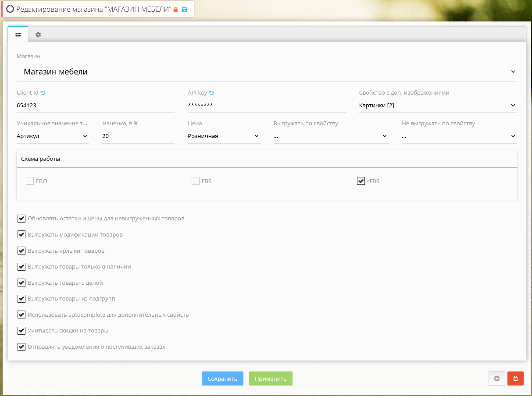Viewport: 532px width, 396px height.
Task: Click the back arrow button
Action: [x=496, y=378]
